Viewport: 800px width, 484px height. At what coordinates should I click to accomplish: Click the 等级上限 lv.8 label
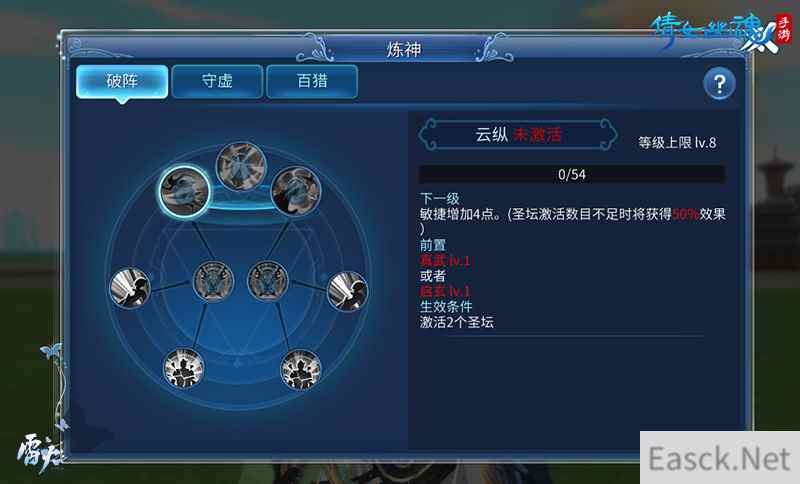tap(677, 143)
